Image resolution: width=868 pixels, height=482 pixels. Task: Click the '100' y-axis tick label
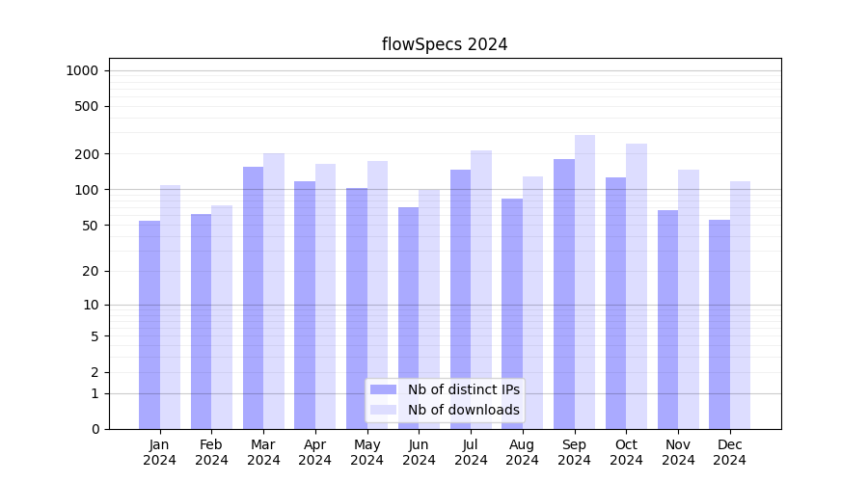click(88, 190)
